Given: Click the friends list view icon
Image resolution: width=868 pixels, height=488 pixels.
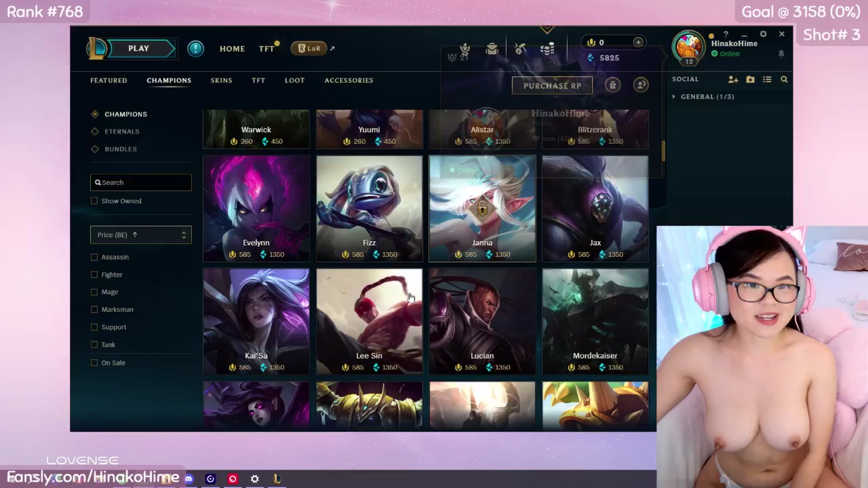Looking at the screenshot, I should (x=767, y=80).
